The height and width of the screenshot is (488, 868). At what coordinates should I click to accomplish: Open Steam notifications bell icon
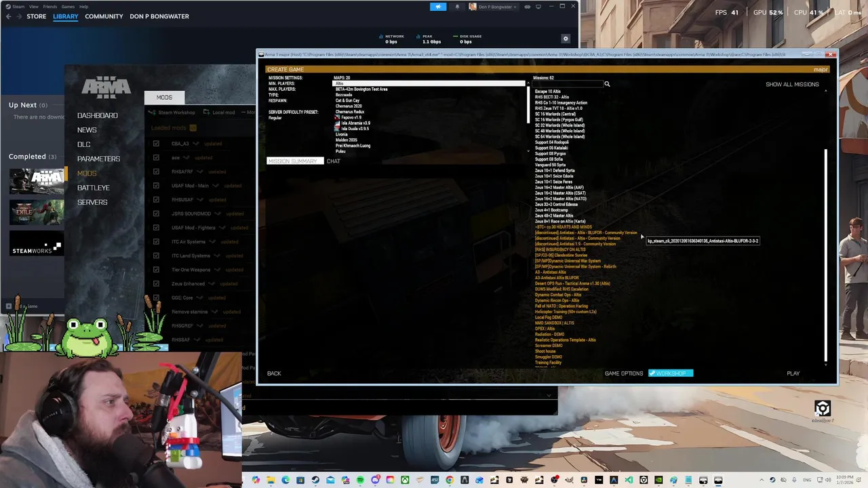[457, 7]
